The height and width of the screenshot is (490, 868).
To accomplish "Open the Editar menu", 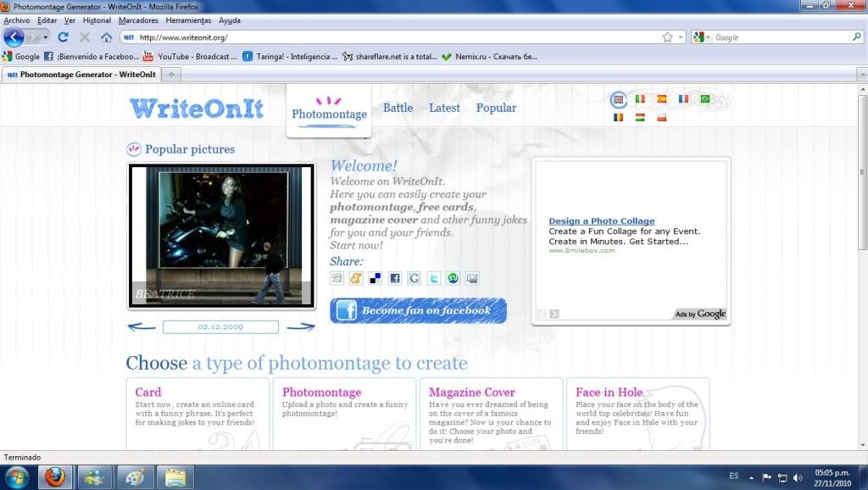I will 47,20.
